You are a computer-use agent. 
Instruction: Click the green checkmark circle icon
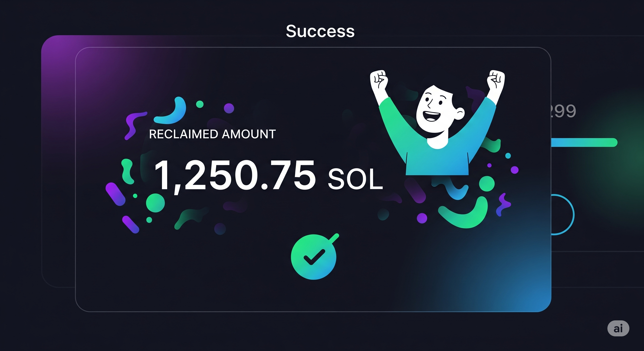[314, 257]
